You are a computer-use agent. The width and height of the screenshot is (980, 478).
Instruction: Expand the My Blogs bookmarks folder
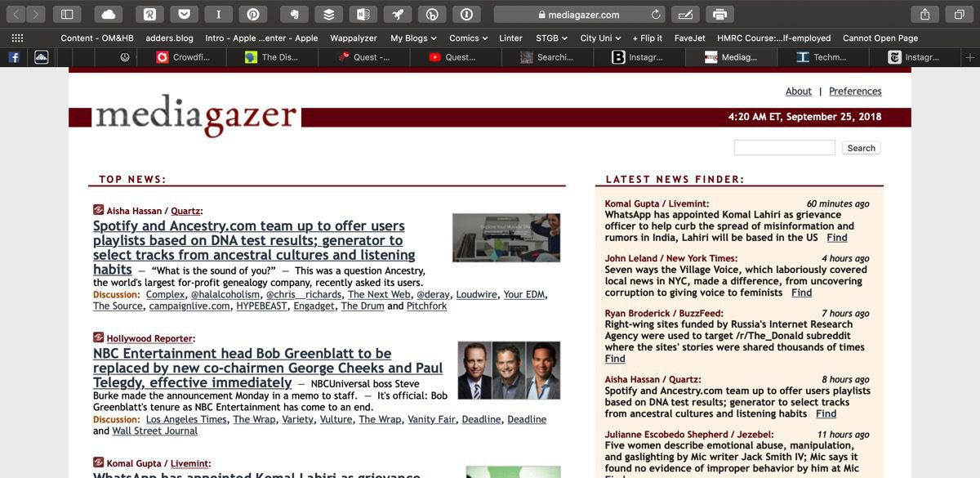tap(413, 38)
